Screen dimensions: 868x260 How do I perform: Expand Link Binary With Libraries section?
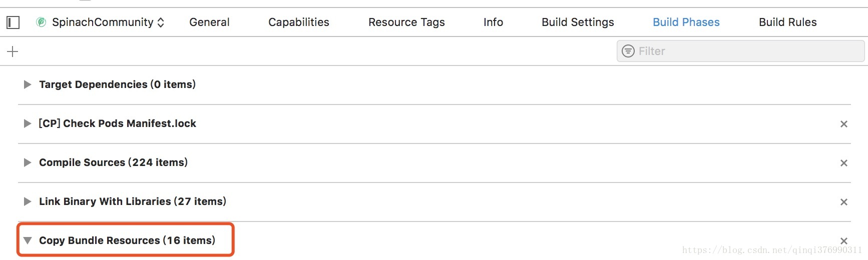28,201
